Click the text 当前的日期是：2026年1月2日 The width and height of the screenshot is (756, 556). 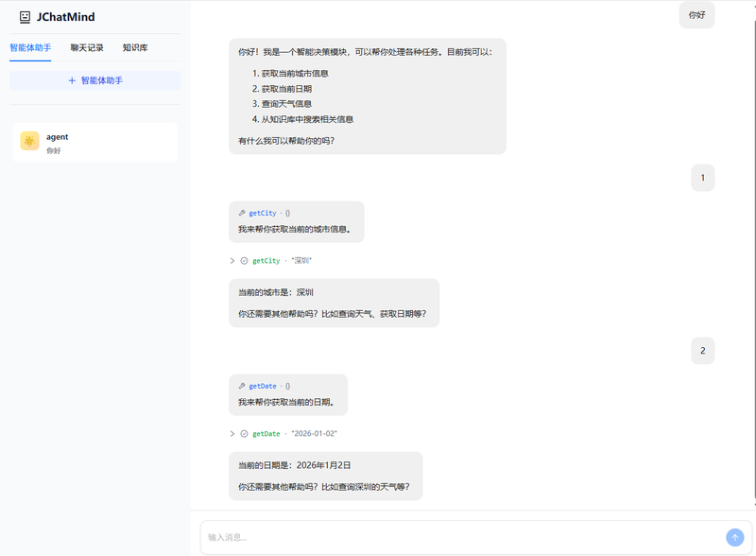(x=294, y=465)
